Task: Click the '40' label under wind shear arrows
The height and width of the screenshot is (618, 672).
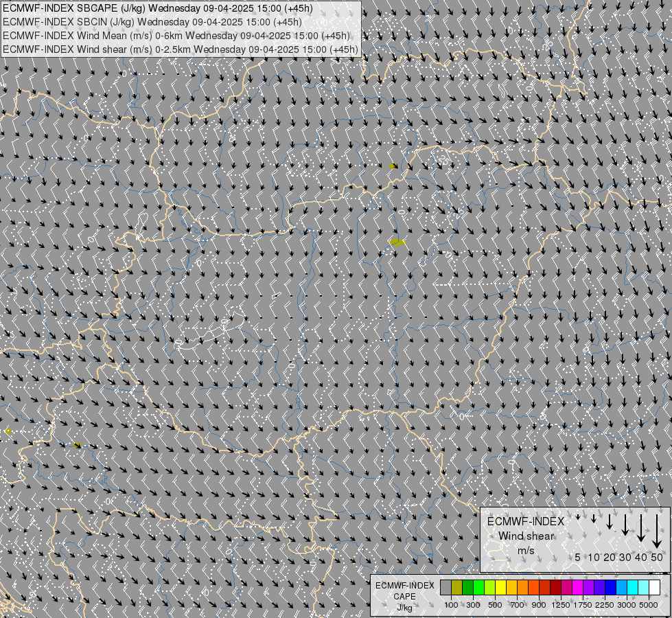Action: point(641,557)
